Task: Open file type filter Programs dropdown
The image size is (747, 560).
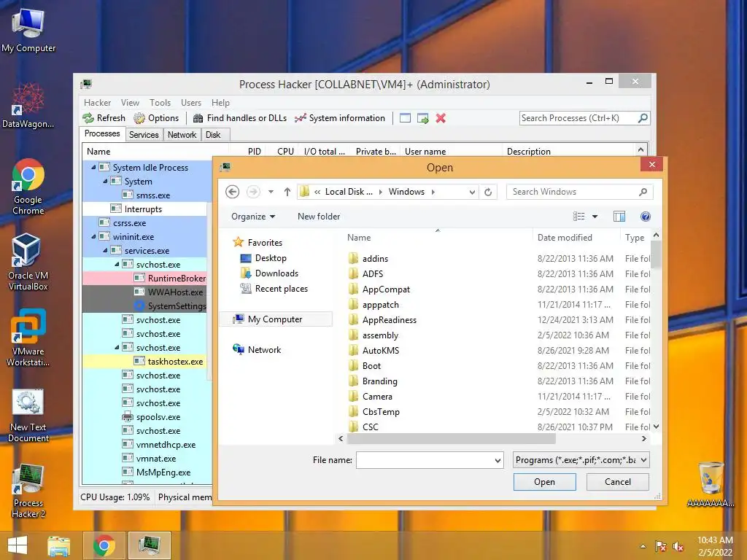Action: coord(581,460)
